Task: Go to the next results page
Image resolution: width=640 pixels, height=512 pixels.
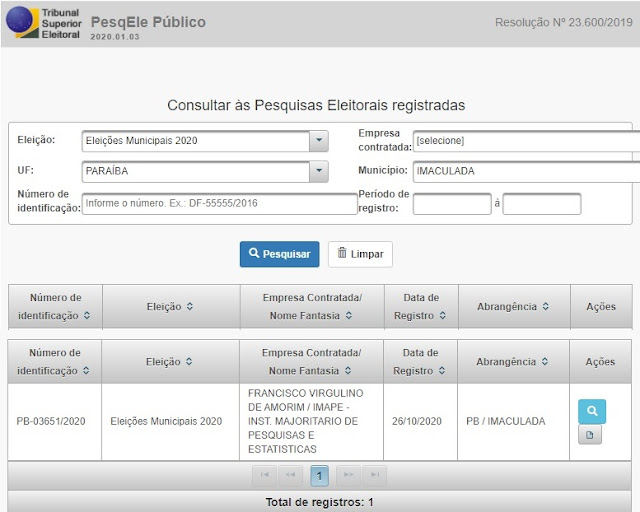Action: click(348, 475)
